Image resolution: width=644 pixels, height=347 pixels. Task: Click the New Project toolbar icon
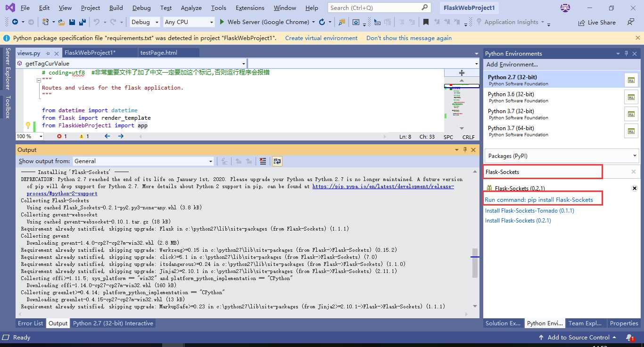45,22
